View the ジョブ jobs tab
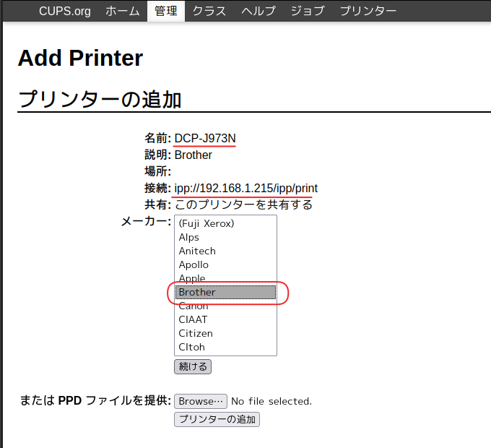491x448 pixels. (307, 11)
